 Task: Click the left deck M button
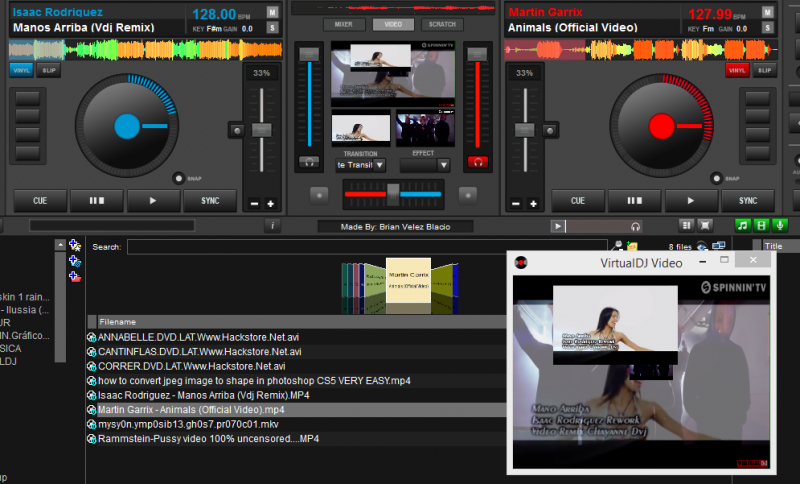coord(272,12)
